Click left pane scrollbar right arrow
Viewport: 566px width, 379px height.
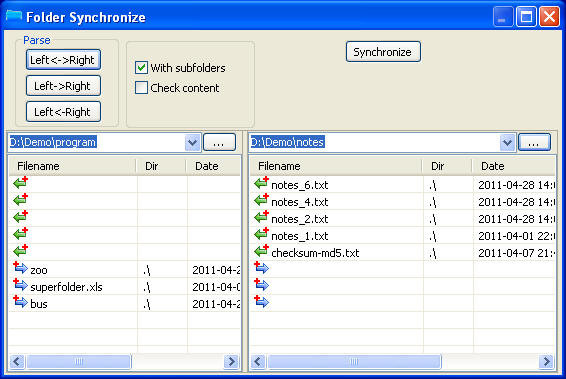pyautogui.click(x=232, y=361)
